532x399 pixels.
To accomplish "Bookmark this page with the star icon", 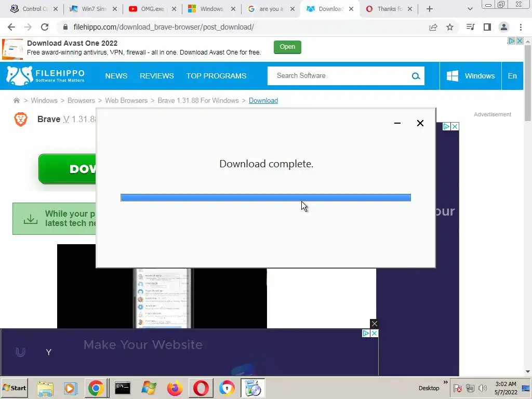I will coord(450,27).
